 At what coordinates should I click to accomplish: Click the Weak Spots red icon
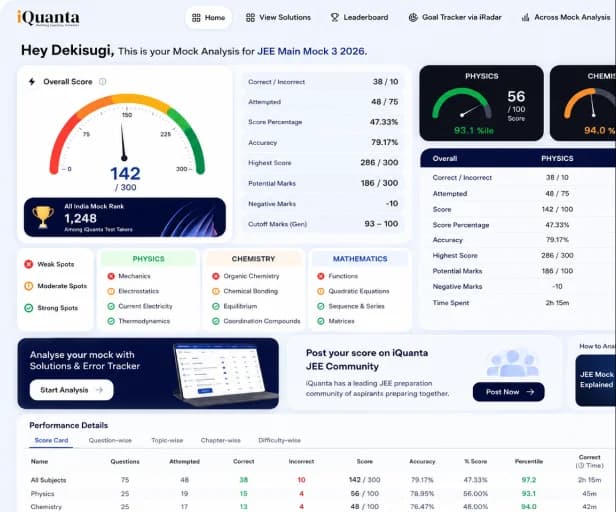[29, 264]
